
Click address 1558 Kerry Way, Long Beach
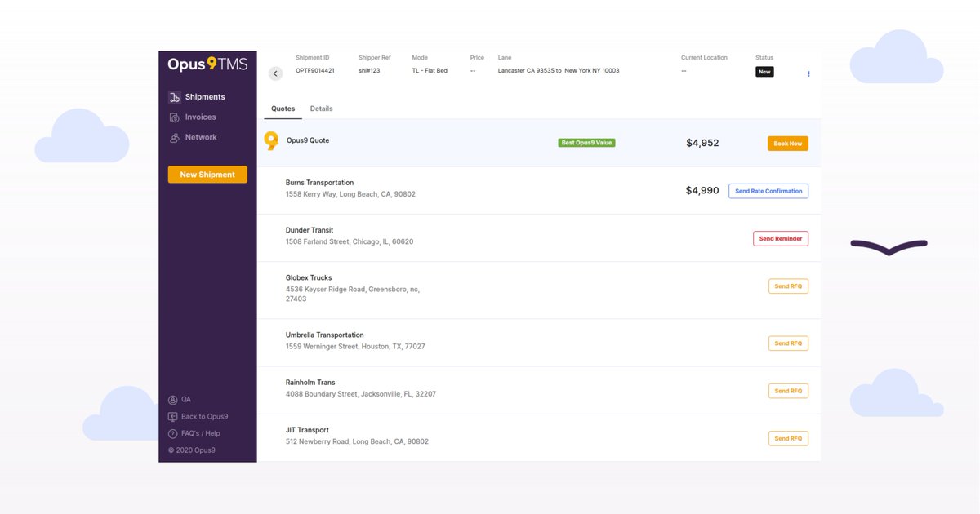(x=350, y=195)
